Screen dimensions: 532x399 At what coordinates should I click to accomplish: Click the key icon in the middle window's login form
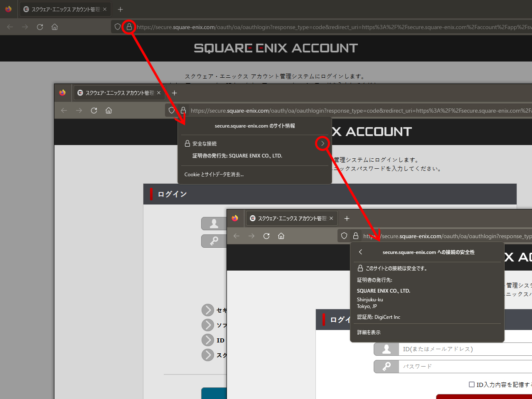click(214, 241)
